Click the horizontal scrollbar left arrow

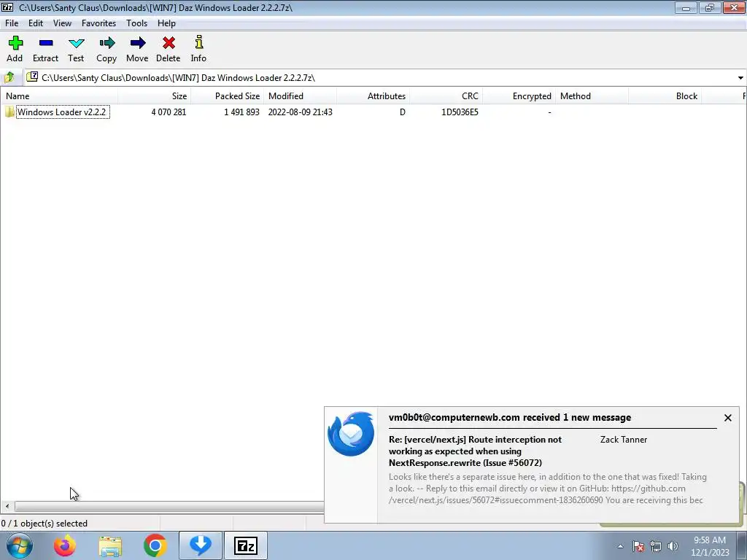(x=7, y=506)
